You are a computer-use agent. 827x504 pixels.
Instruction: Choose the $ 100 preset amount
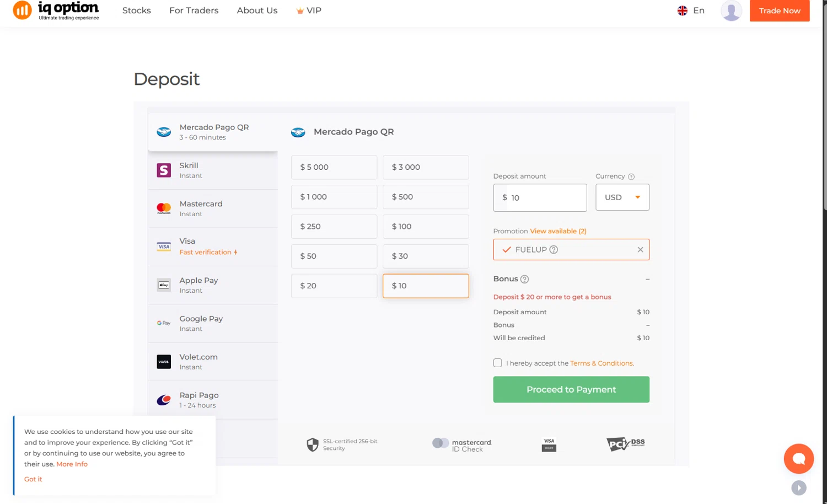click(x=426, y=227)
